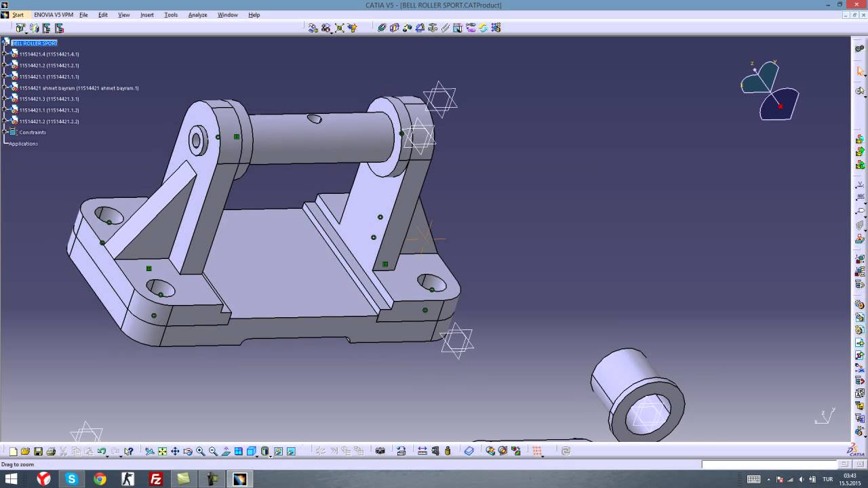Click the Manipulation icon
The image size is (868, 488).
pyautogui.click(x=313, y=28)
